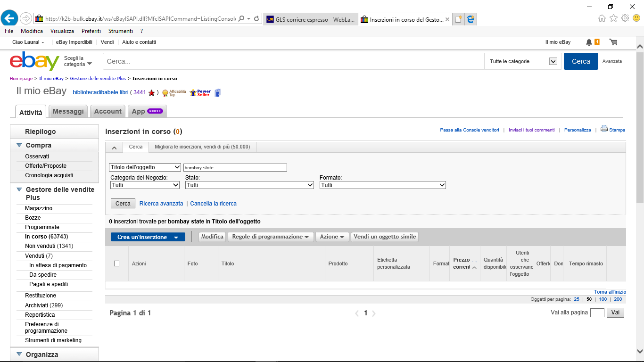Open the eBay shopping cart

click(613, 42)
